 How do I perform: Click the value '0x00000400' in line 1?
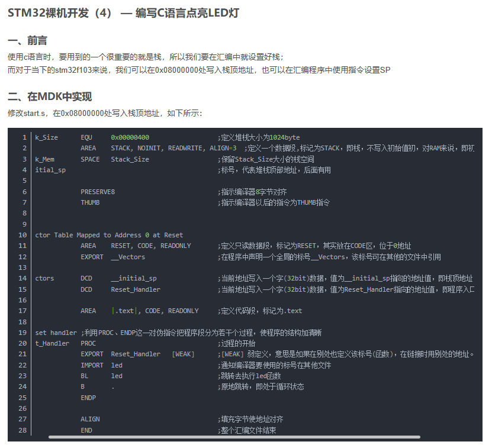tap(130, 137)
